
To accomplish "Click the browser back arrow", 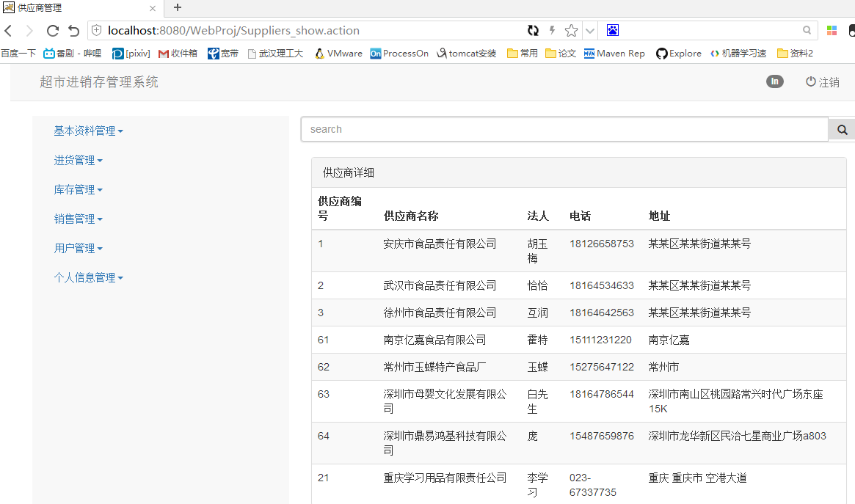I will [9, 31].
